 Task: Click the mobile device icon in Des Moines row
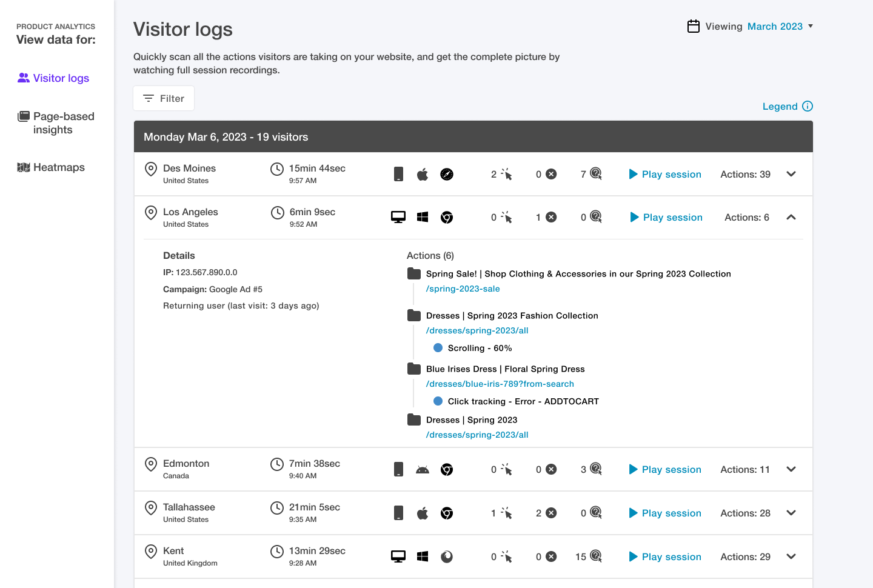click(398, 174)
